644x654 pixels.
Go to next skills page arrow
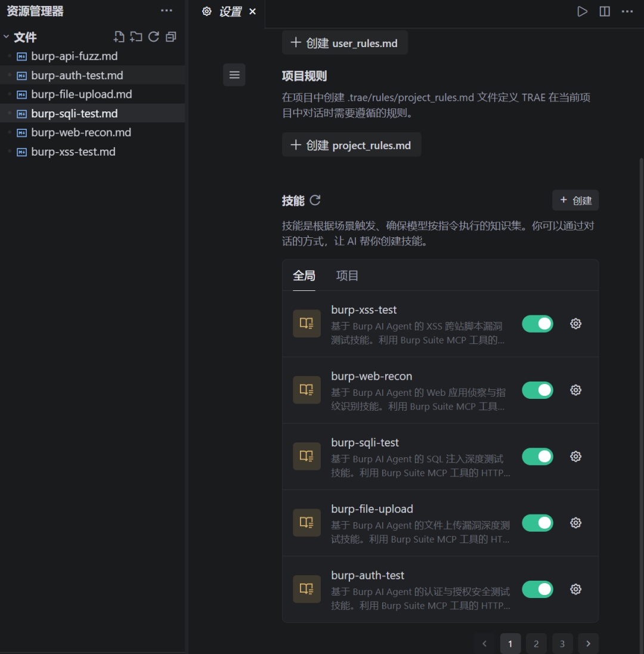pos(588,644)
